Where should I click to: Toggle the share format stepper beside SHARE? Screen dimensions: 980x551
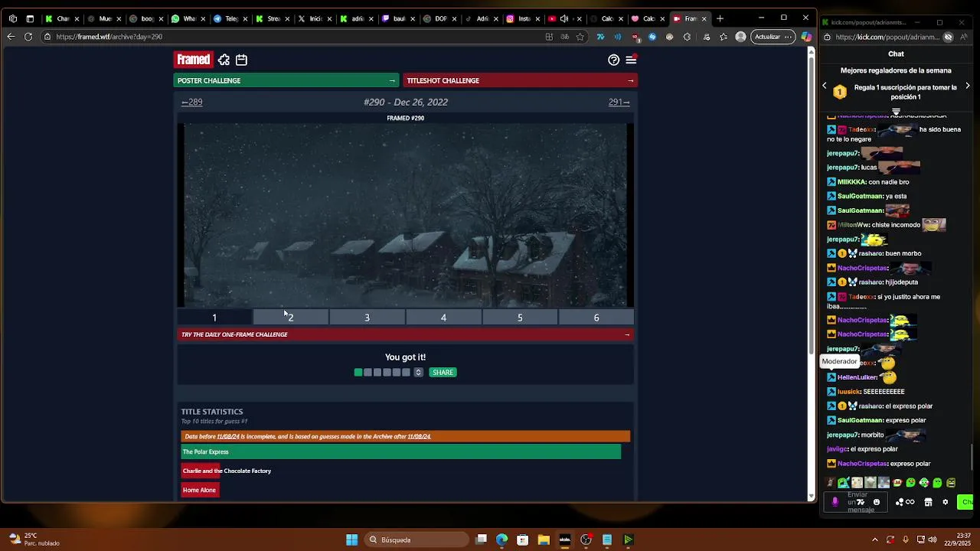tap(418, 373)
